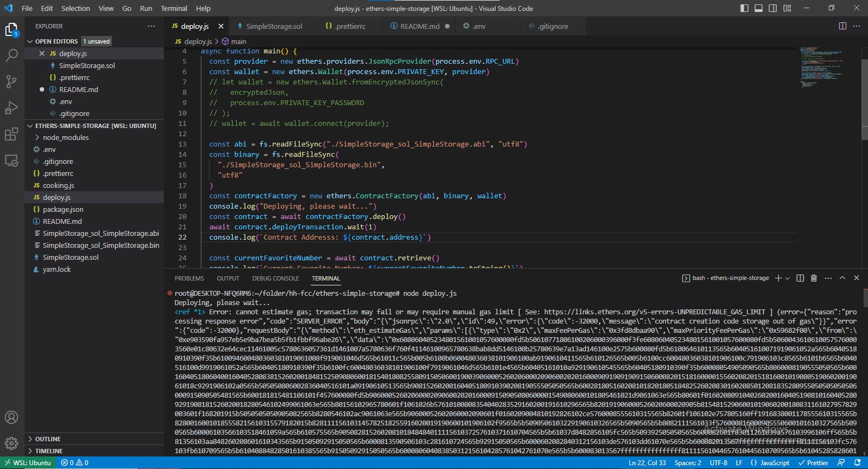
Task: Click the deploy.js breadcrumb item
Action: point(193,41)
